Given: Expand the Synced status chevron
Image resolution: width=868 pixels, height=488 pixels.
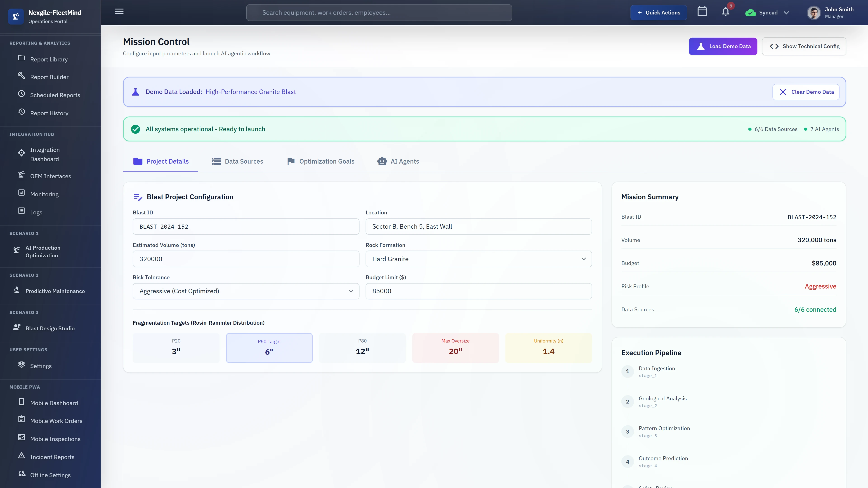Looking at the screenshot, I should coord(786,13).
